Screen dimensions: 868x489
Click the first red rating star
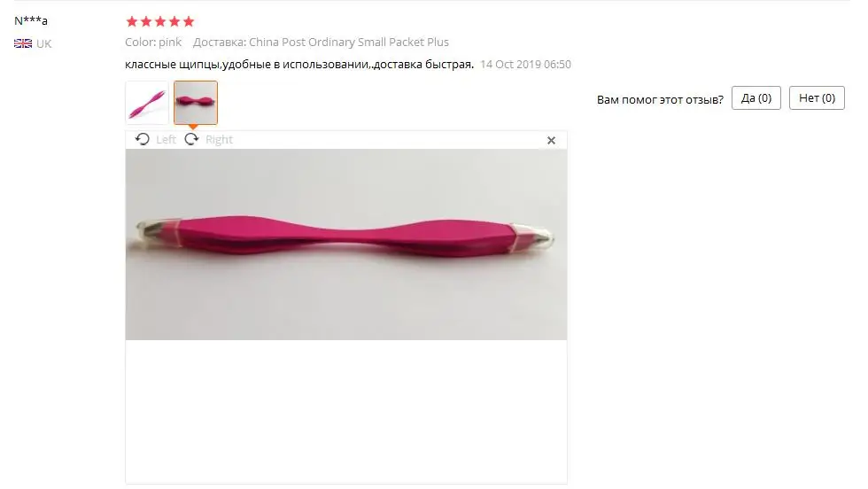[x=132, y=21]
